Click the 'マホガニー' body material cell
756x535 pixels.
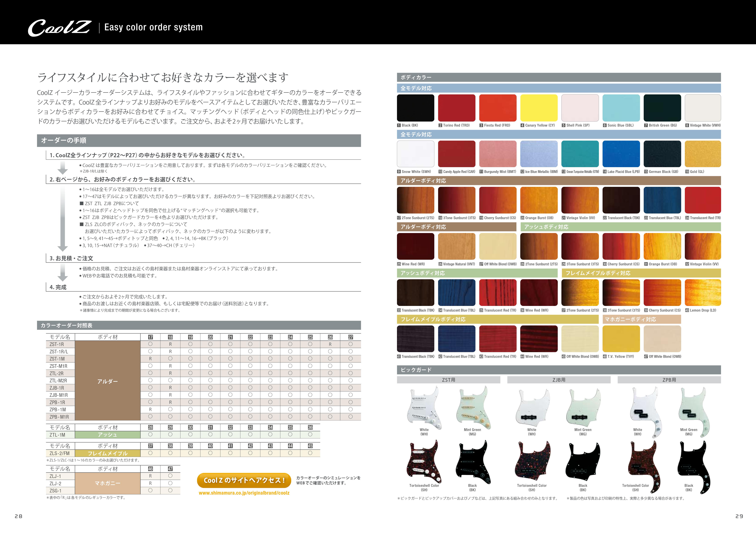click(108, 483)
